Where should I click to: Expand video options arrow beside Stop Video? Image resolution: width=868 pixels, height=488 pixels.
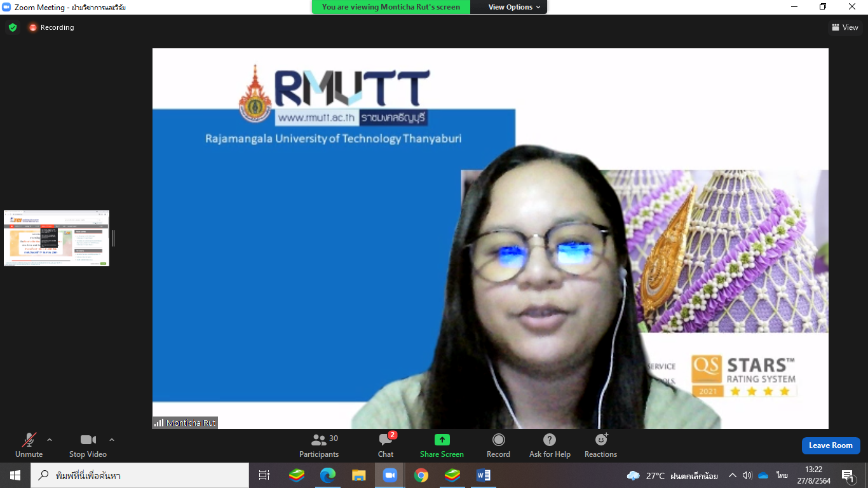click(112, 440)
